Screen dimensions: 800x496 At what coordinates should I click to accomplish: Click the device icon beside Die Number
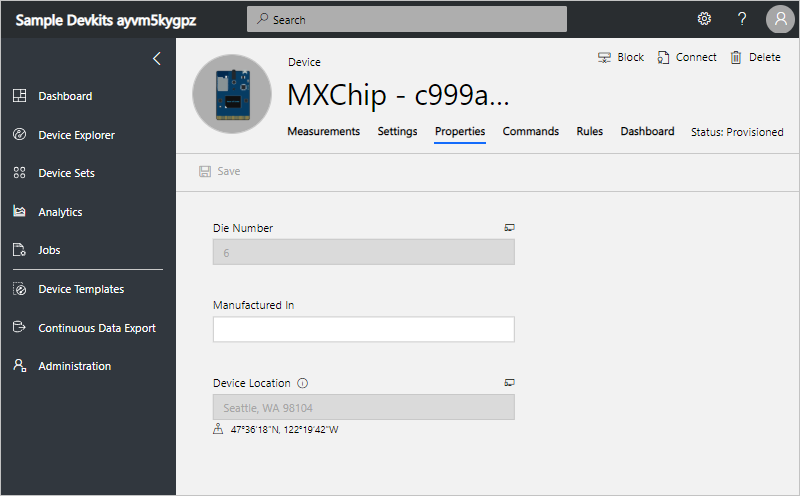pyautogui.click(x=509, y=228)
